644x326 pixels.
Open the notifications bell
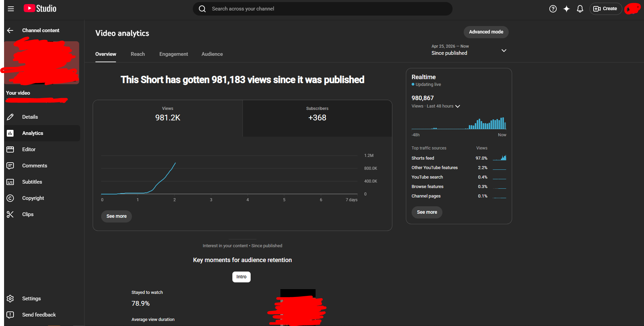click(x=580, y=9)
